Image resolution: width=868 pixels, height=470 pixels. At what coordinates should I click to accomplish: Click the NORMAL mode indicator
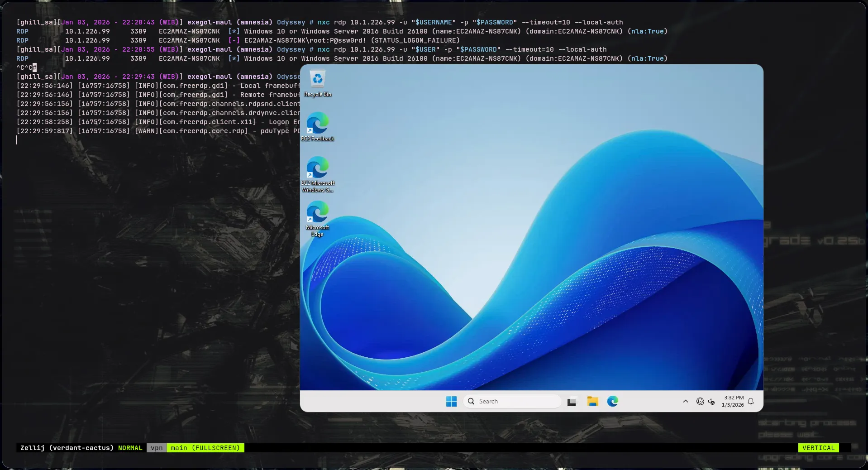click(x=130, y=448)
